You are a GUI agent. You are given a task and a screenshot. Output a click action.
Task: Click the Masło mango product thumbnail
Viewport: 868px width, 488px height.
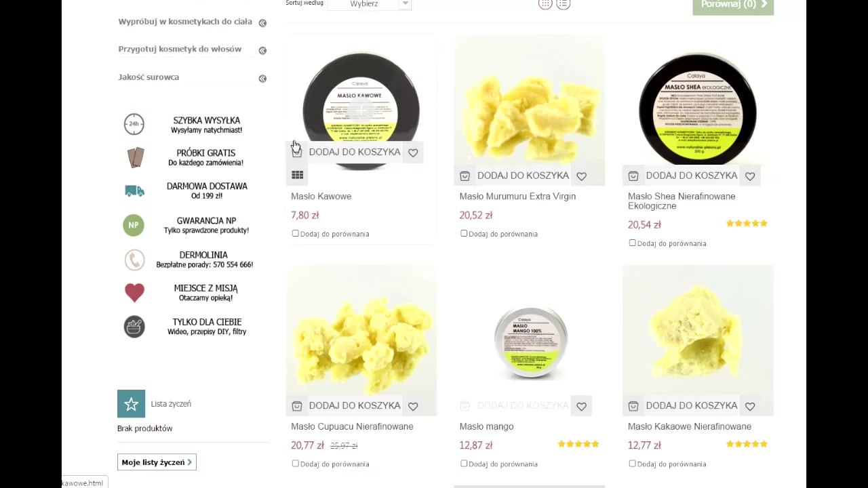[530, 340]
